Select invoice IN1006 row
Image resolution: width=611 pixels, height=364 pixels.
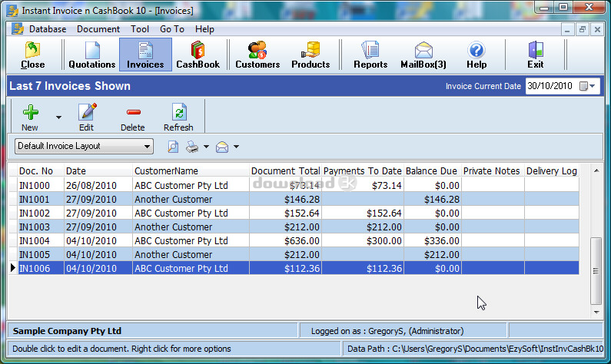click(294, 268)
